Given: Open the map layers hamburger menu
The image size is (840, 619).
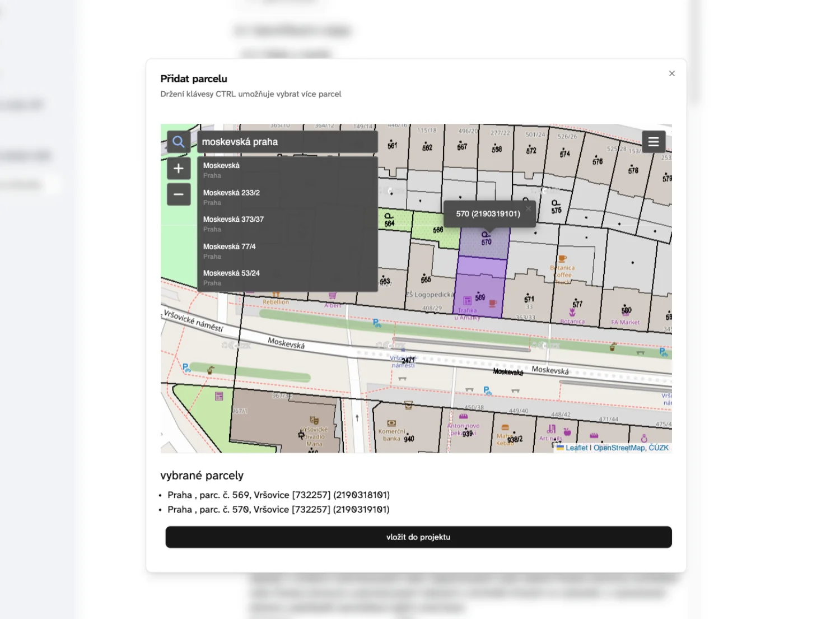Looking at the screenshot, I should pyautogui.click(x=653, y=142).
